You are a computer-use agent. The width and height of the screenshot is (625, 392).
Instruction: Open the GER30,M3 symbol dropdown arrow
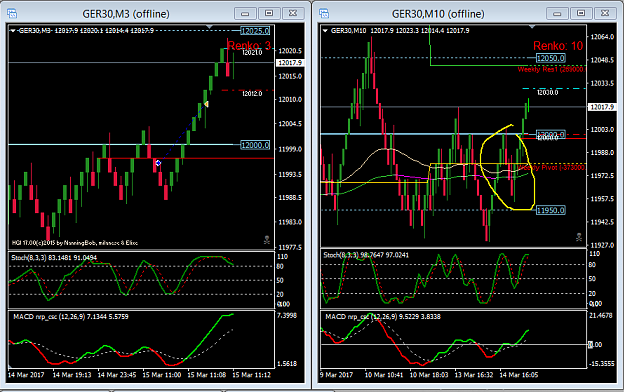13,31
